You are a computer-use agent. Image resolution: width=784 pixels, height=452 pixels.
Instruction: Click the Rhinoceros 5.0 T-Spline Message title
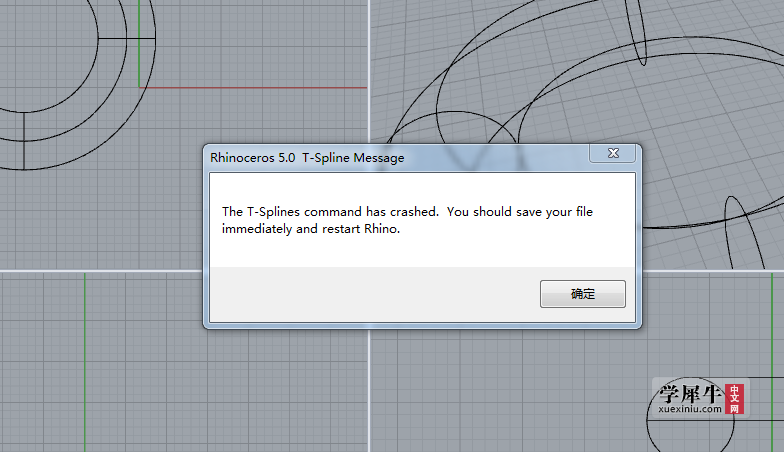click(x=307, y=158)
